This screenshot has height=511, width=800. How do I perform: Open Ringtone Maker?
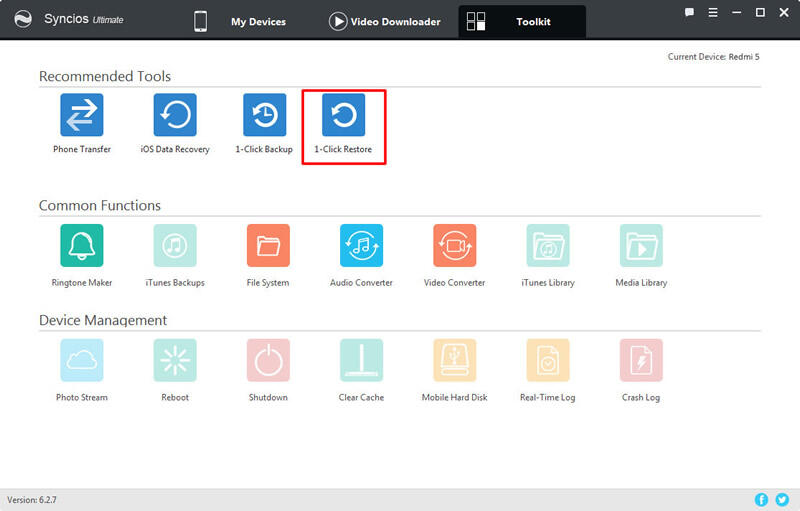coord(82,245)
